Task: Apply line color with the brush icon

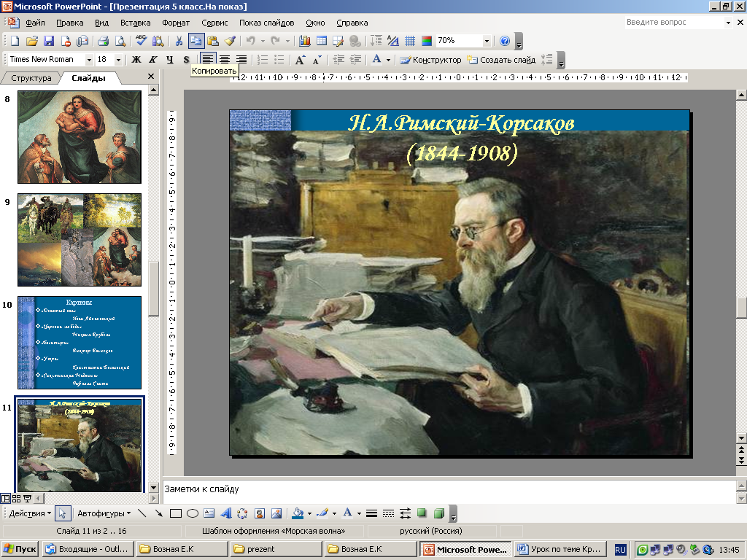Action: tap(322, 513)
